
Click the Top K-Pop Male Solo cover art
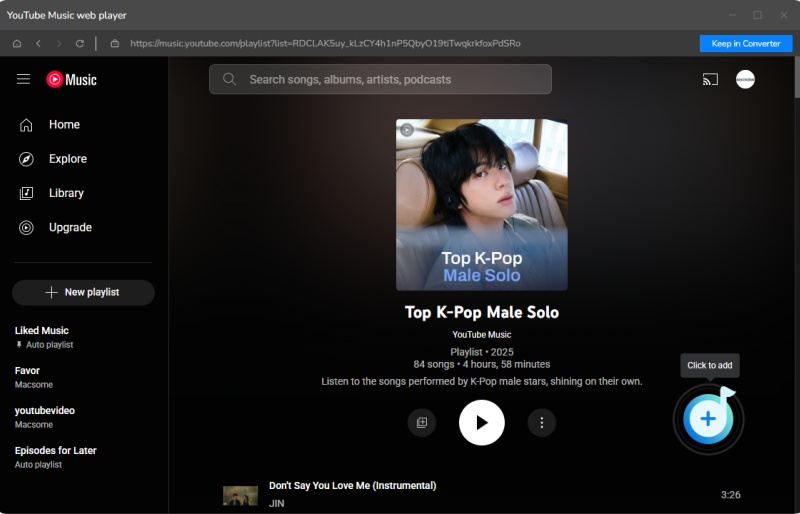[482, 205]
